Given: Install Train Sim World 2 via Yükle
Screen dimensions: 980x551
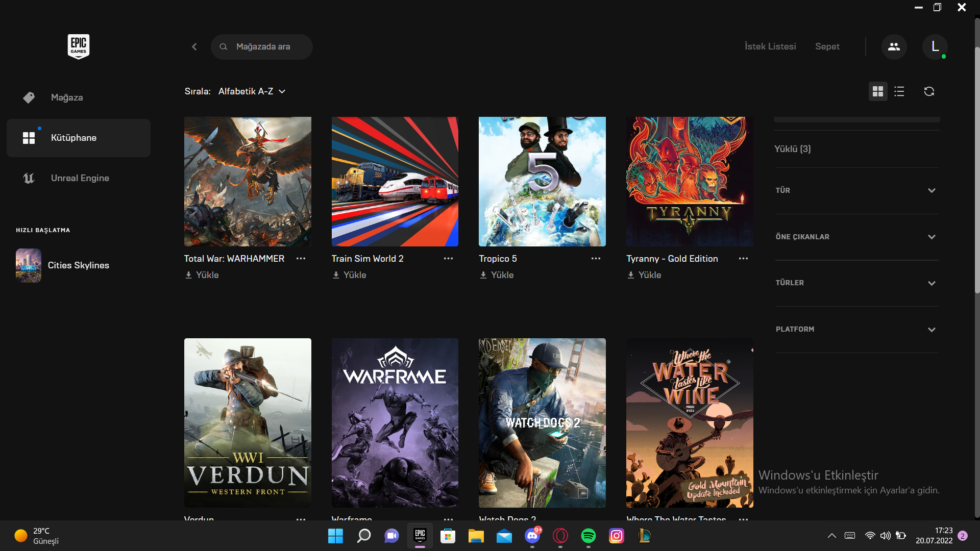Looking at the screenshot, I should pos(349,275).
